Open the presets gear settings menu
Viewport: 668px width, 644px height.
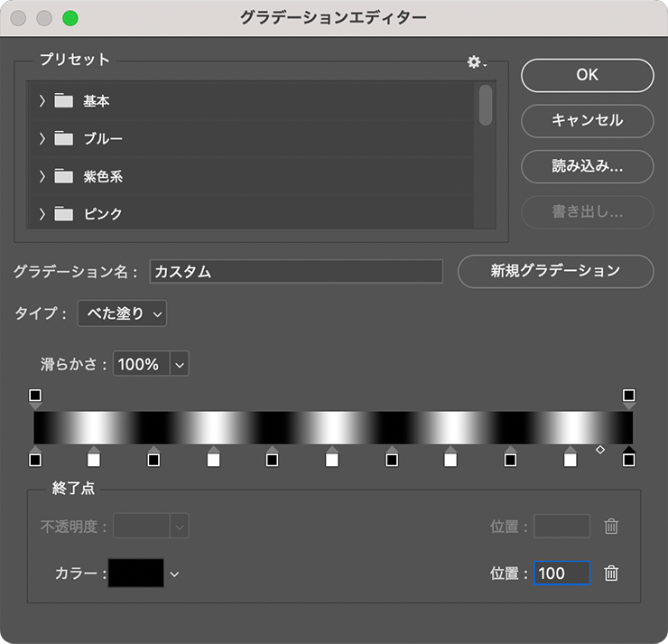pos(475,61)
